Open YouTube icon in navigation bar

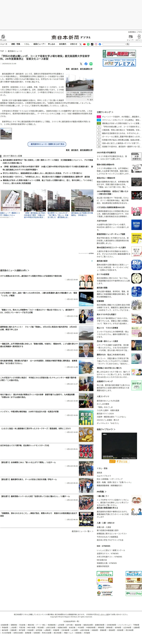84,44
